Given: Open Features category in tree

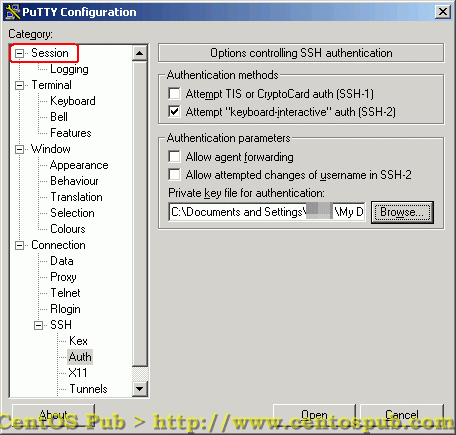Looking at the screenshot, I should click(71, 133).
